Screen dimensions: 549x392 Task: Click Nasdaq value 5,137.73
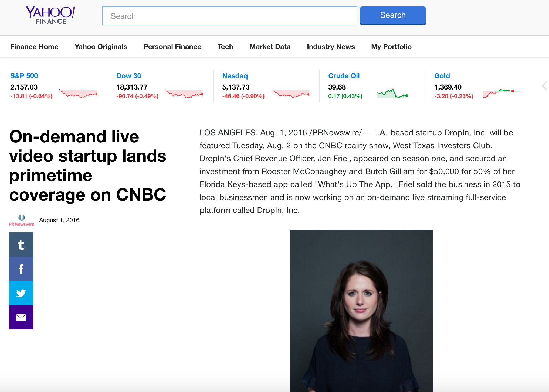[x=236, y=87]
